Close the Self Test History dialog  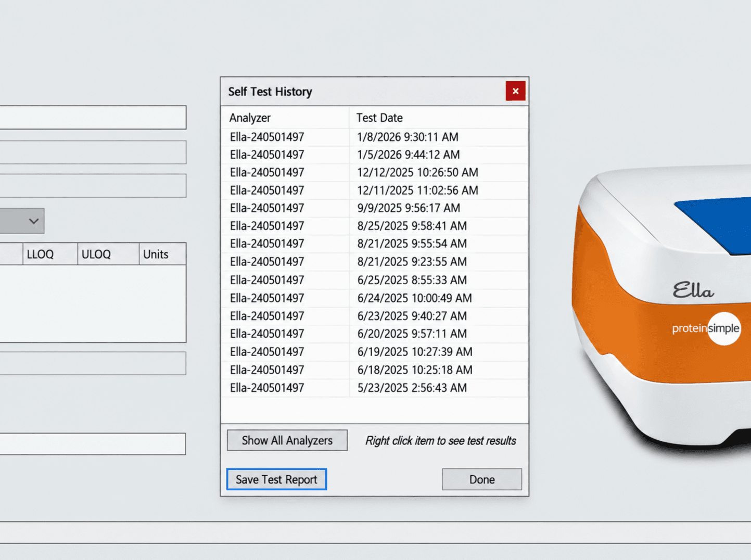515,91
